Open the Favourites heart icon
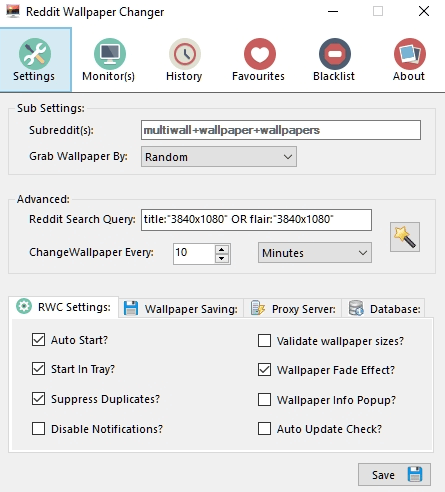The width and height of the screenshot is (445, 492). 260,54
